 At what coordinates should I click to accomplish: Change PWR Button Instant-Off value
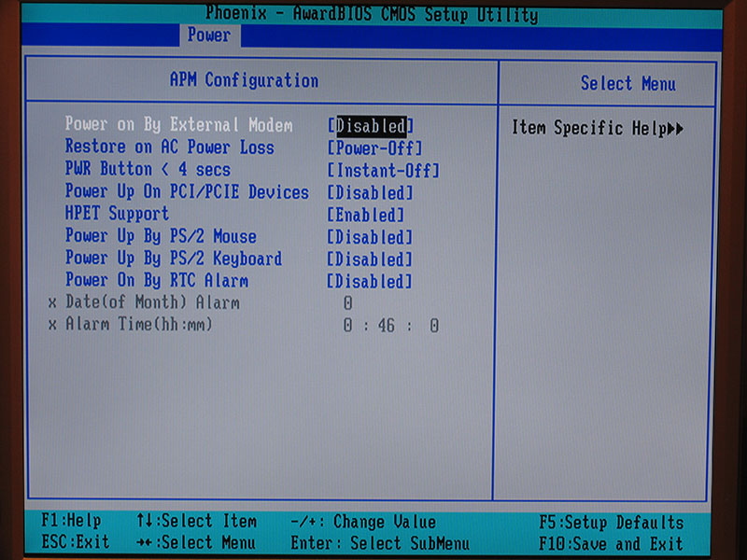(x=383, y=170)
